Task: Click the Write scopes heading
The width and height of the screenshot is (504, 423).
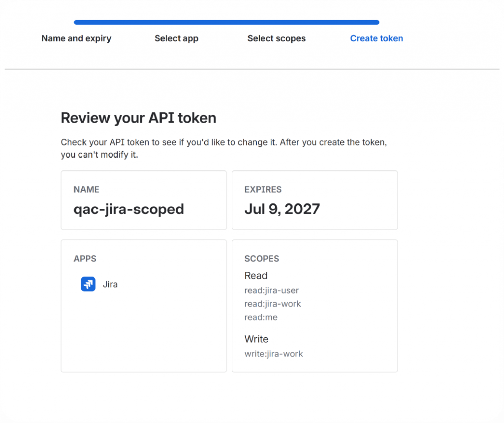Action: (256, 339)
